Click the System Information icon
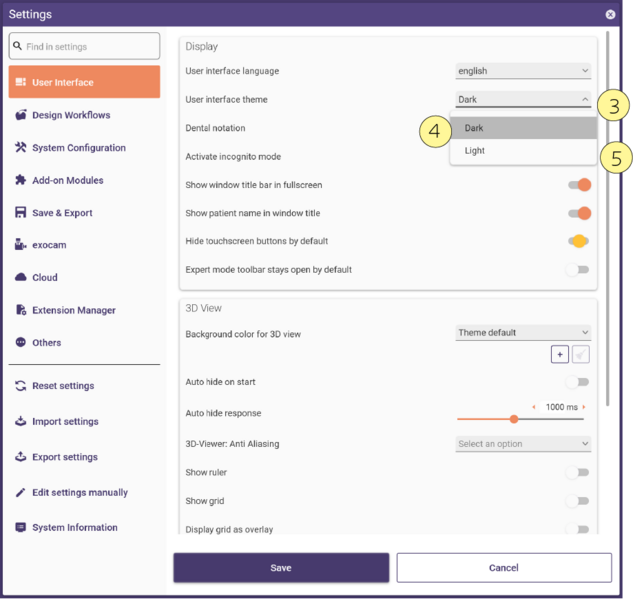Viewport: 633px width, 599px height. click(21, 527)
